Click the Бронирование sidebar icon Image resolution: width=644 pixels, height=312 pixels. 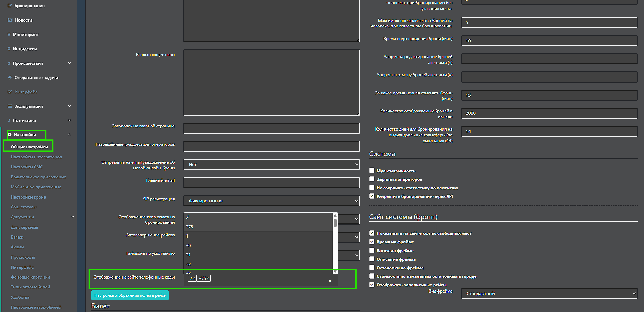pyautogui.click(x=10, y=6)
